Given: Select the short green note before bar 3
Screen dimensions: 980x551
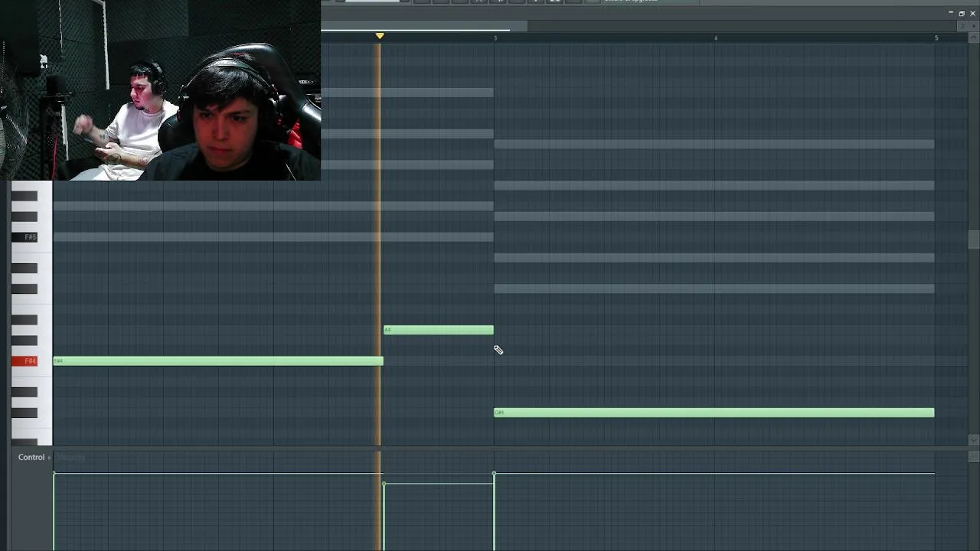Looking at the screenshot, I should pyautogui.click(x=439, y=330).
